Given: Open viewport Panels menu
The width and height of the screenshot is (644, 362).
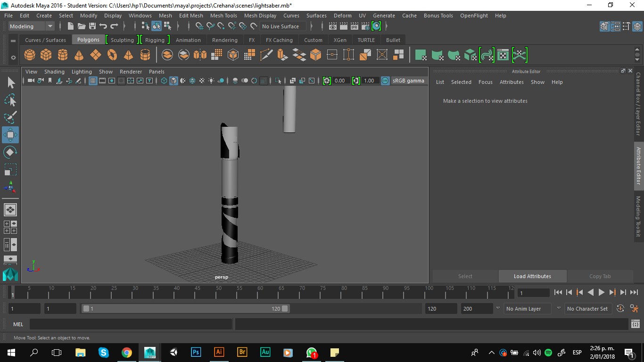Looking at the screenshot, I should tap(157, 72).
